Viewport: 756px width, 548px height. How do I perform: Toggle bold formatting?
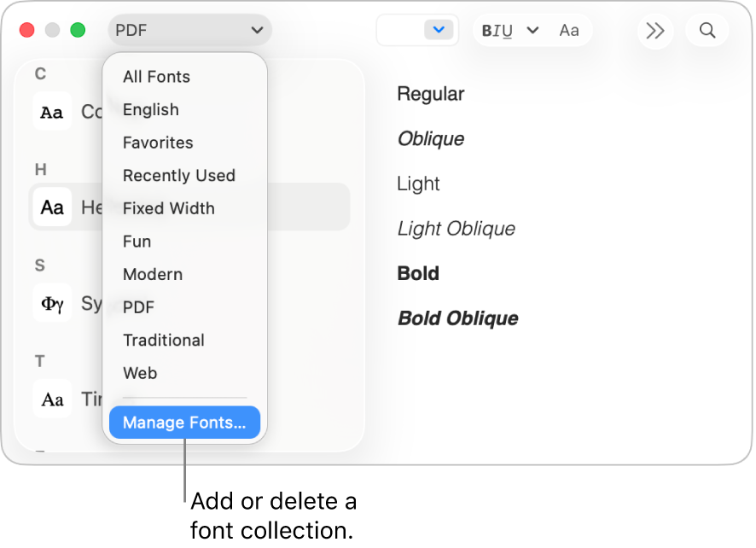[x=486, y=30]
